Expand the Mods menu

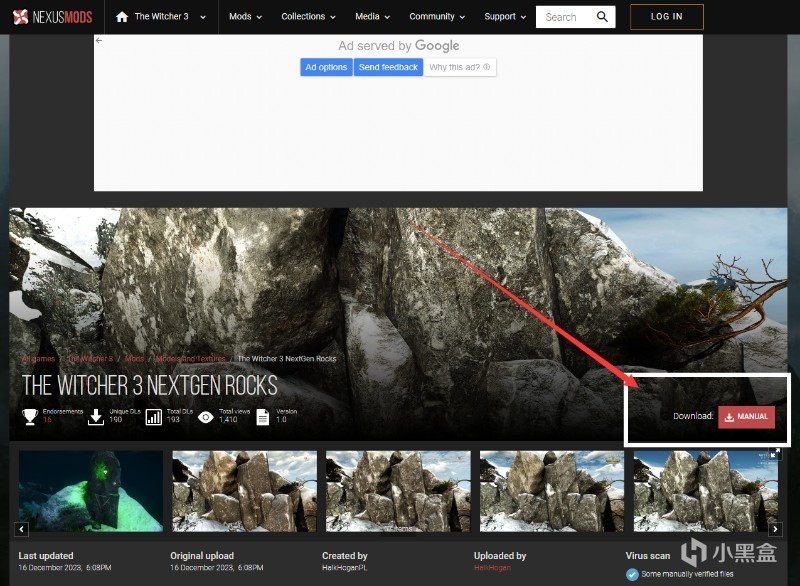[245, 17]
